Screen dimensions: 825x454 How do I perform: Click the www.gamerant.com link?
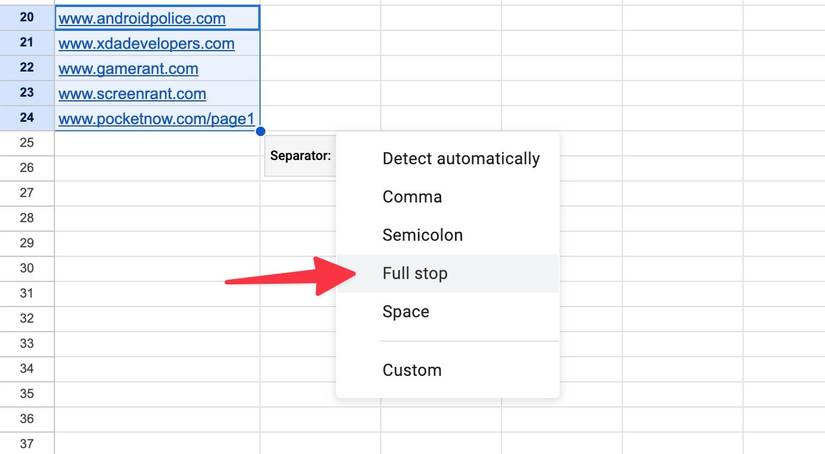[x=128, y=69]
